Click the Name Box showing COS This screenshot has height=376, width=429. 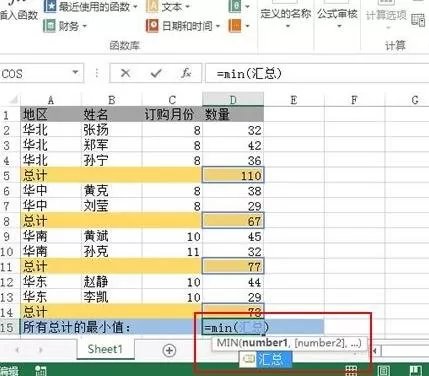[34, 73]
